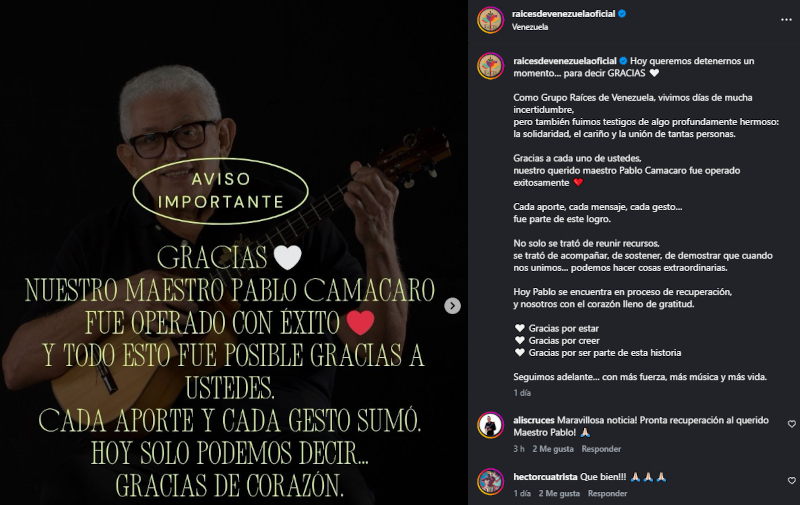Click the post image of Pablo Camacaro
The height and width of the screenshot is (505, 800).
click(x=234, y=252)
